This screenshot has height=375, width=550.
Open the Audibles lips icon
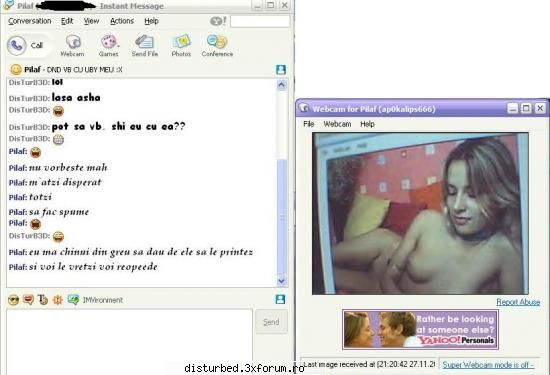(x=28, y=300)
